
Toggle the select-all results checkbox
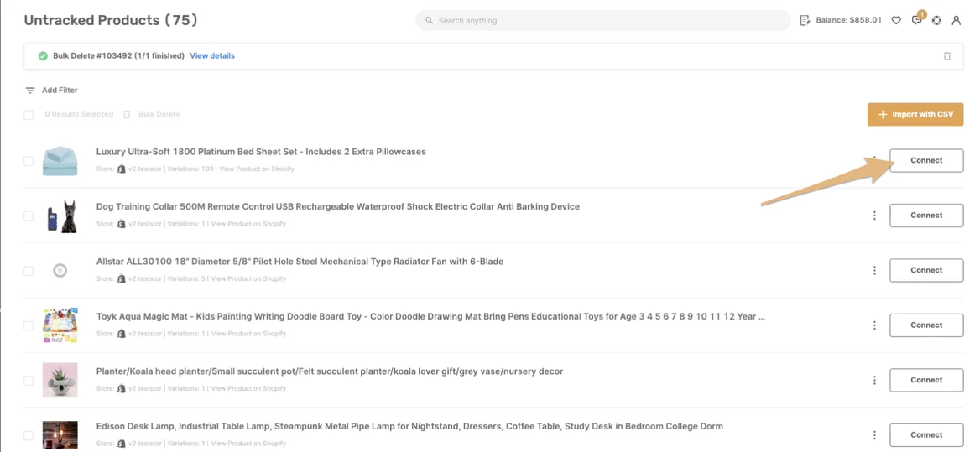29,115
